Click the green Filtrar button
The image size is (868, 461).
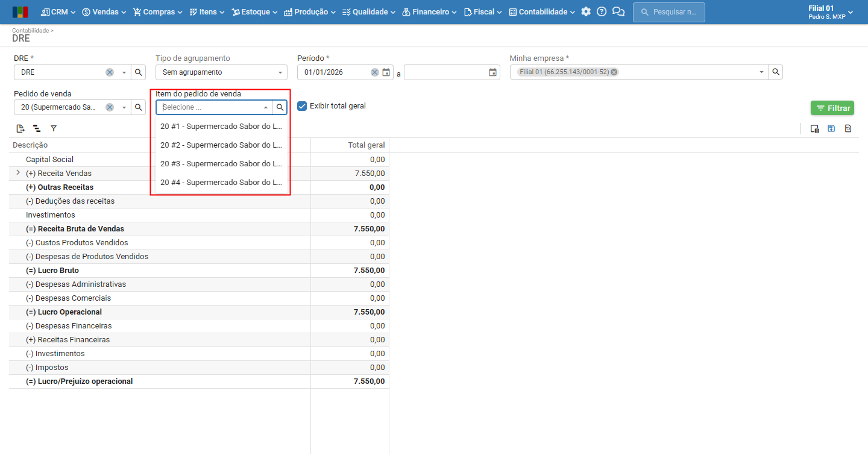[x=832, y=108]
